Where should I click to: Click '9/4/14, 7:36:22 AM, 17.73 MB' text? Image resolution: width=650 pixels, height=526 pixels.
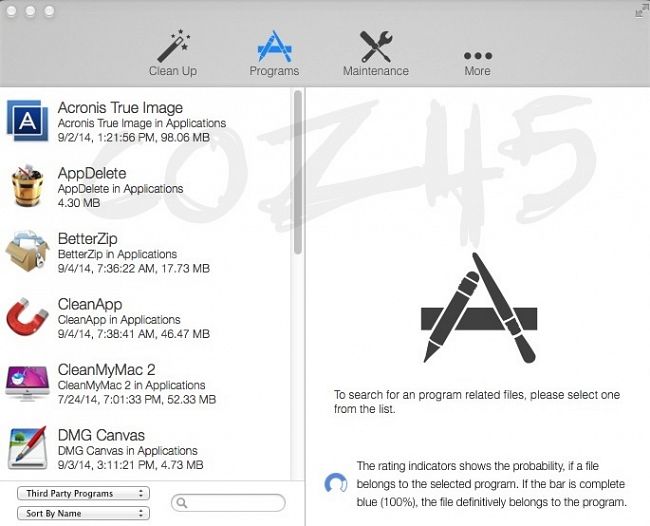tap(133, 268)
